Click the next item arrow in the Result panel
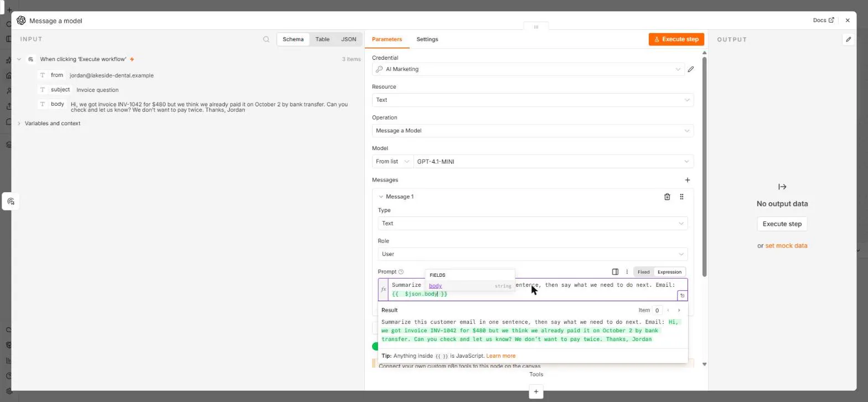The height and width of the screenshot is (402, 868). coord(679,310)
